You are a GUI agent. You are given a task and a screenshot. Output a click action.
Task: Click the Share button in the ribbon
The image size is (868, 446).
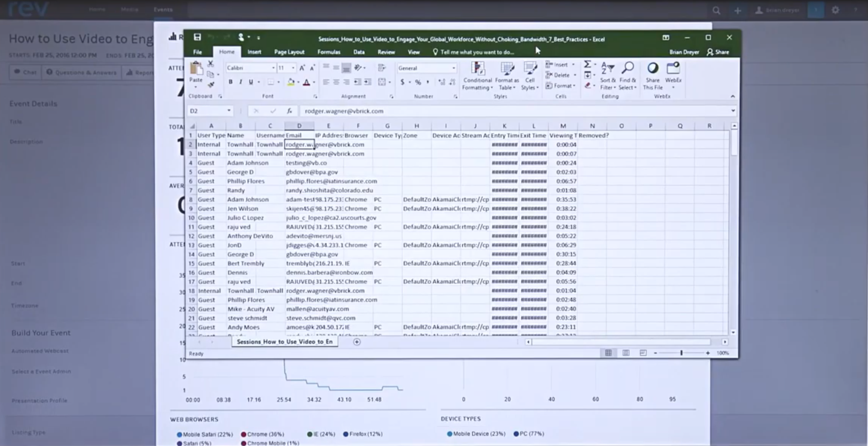pos(718,52)
